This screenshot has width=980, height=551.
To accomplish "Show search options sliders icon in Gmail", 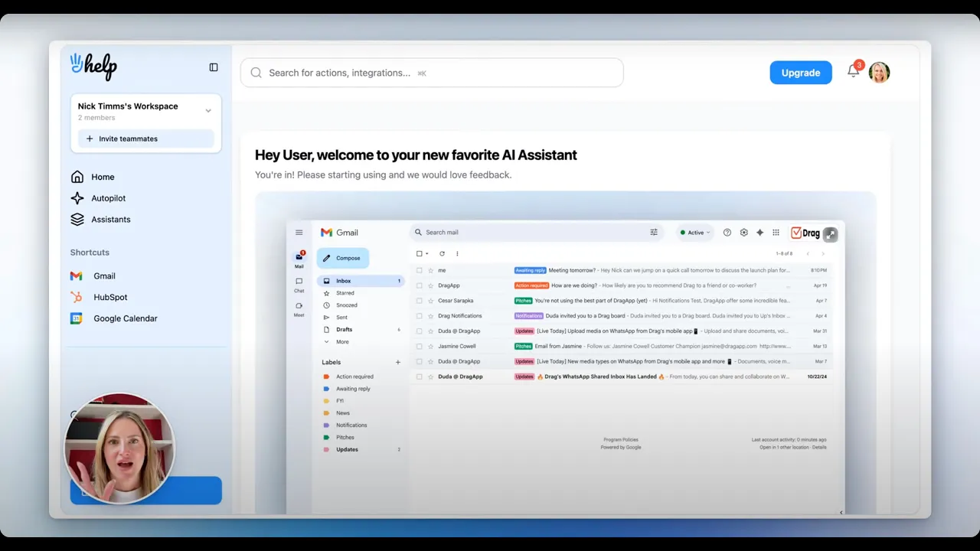I will pos(654,232).
